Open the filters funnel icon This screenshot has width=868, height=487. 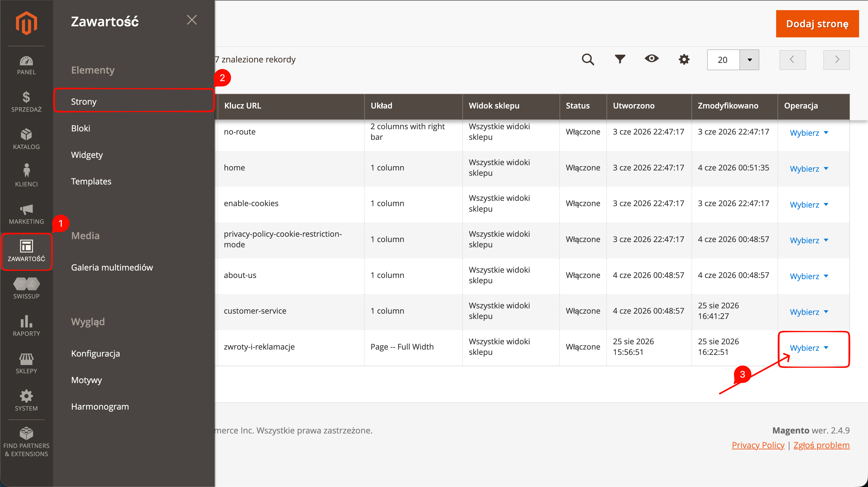click(x=620, y=59)
